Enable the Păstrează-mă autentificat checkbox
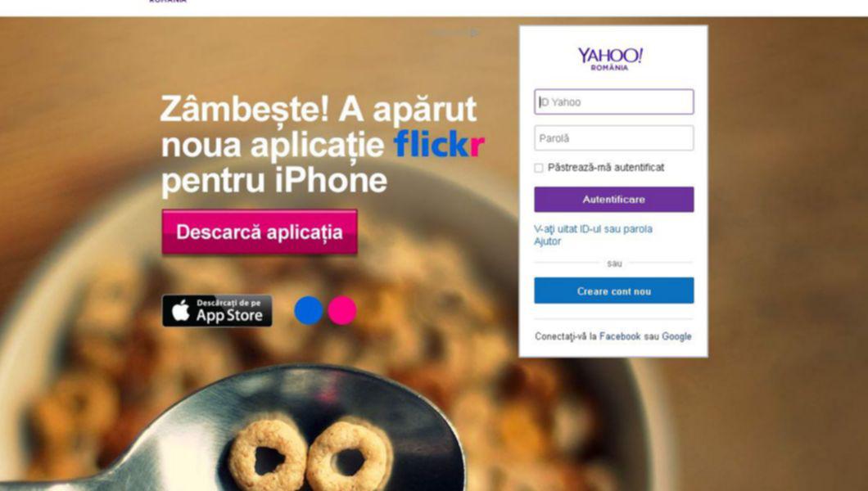868x491 pixels. point(539,168)
